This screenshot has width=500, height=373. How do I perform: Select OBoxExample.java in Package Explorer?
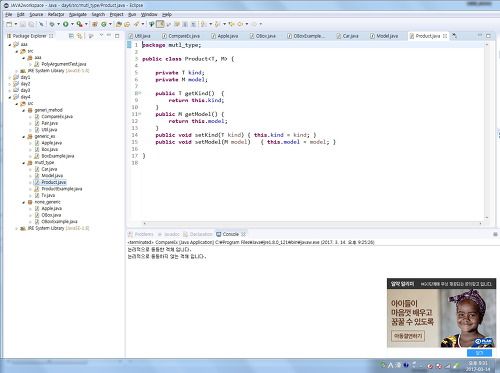point(59,222)
